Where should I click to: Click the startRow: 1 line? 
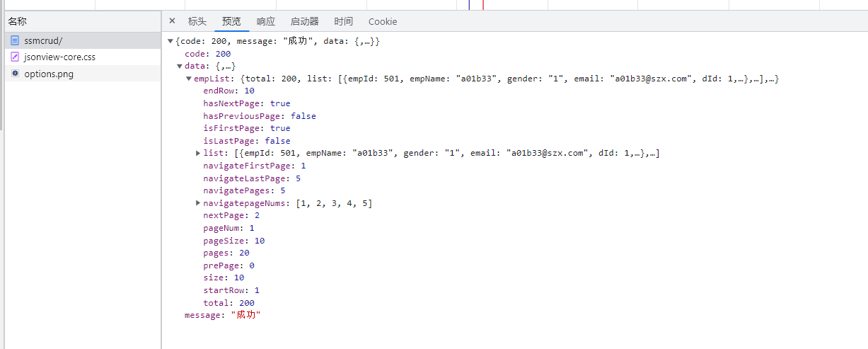pos(231,290)
